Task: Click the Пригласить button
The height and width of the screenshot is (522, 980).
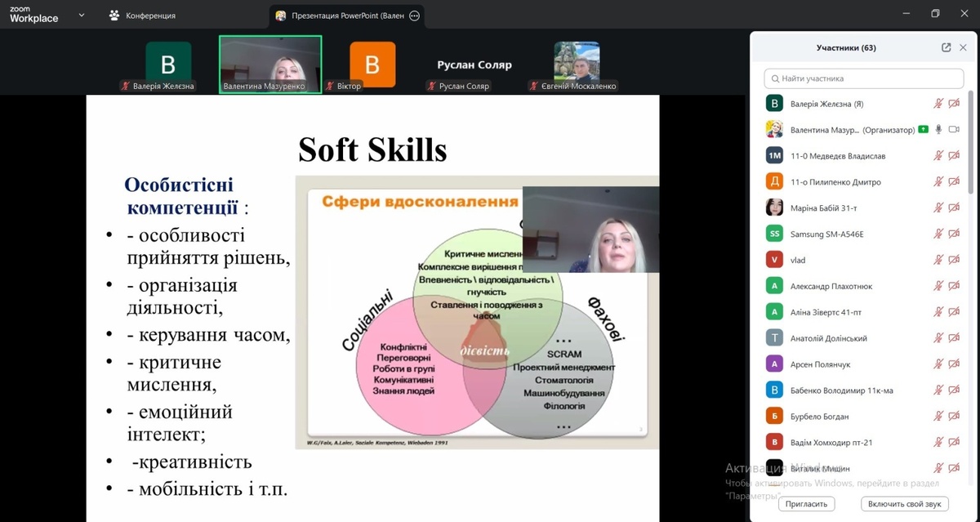Action: [806, 504]
